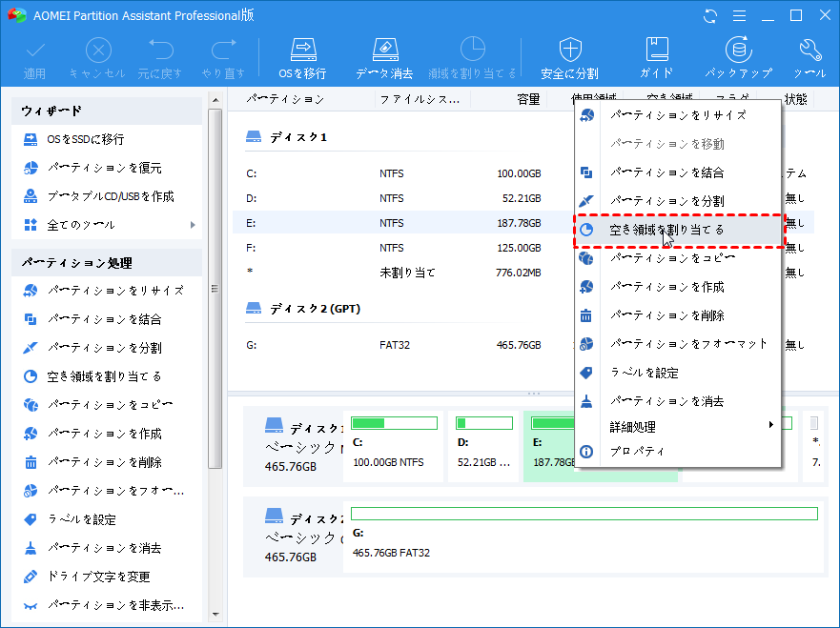Click the 容量 column header
The height and width of the screenshot is (628, 840).
(528, 99)
